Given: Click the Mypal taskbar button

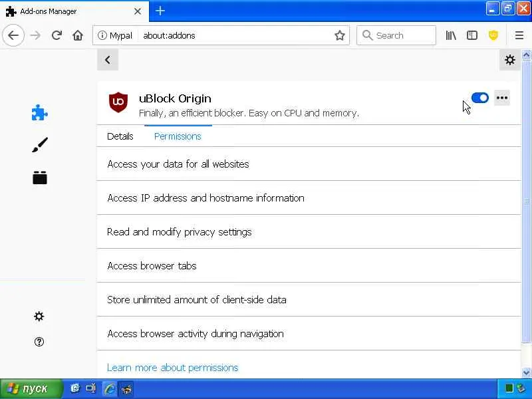Looking at the screenshot, I should pos(126,389).
